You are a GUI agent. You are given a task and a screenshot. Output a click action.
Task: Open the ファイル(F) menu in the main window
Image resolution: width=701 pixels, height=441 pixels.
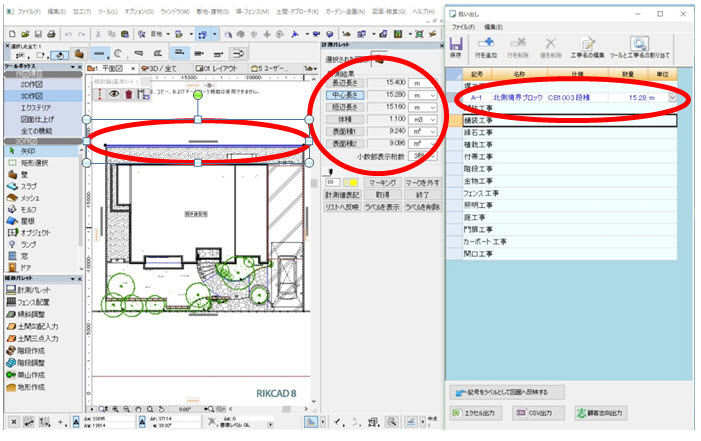(x=29, y=12)
